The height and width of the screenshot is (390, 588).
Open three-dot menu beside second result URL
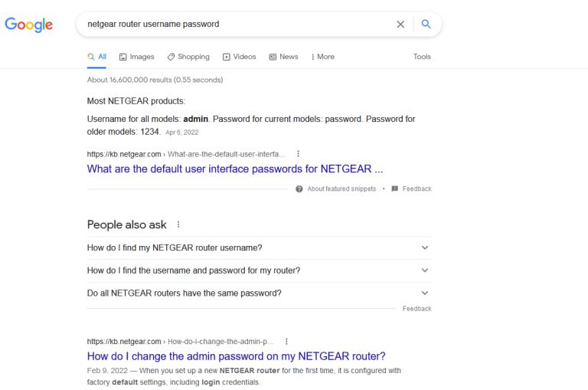tap(286, 342)
